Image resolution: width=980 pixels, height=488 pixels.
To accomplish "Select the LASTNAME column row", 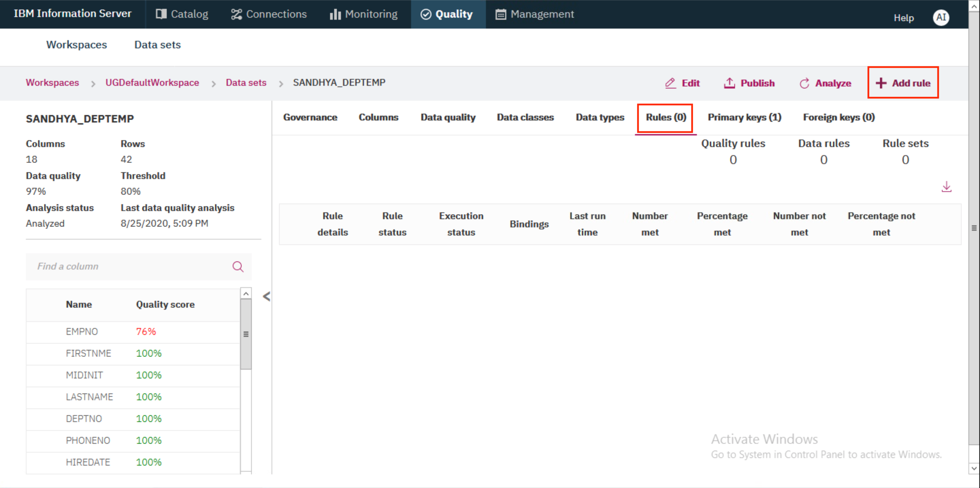I will [133, 397].
